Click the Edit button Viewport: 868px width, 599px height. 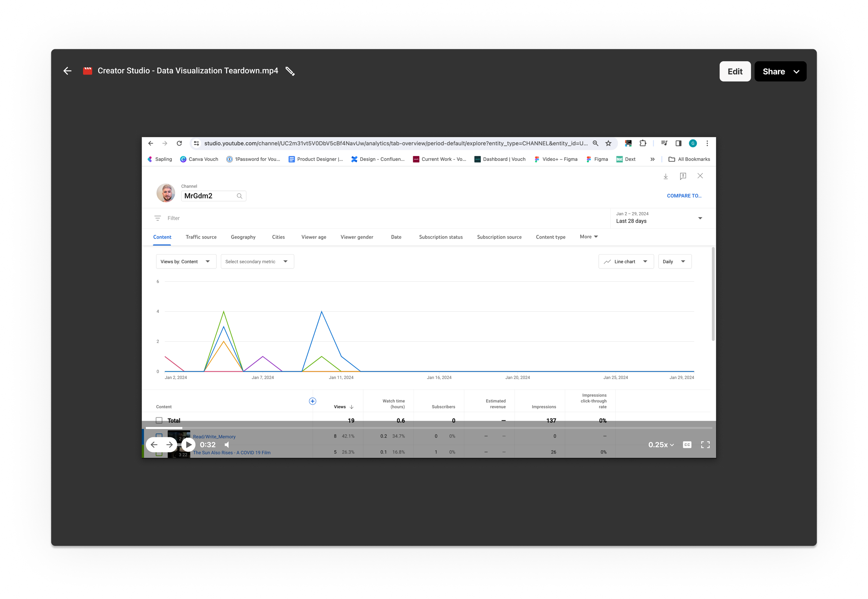735,71
